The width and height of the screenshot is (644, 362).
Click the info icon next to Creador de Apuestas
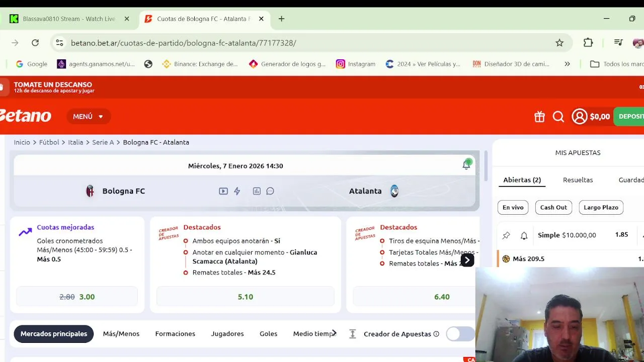point(436,334)
